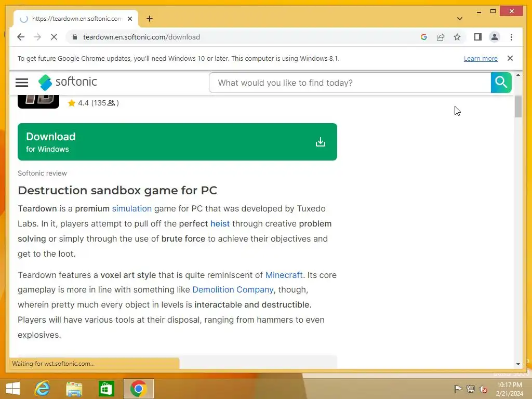Open the Windows Start menu
This screenshot has height=399, width=532.
pyautogui.click(x=13, y=389)
